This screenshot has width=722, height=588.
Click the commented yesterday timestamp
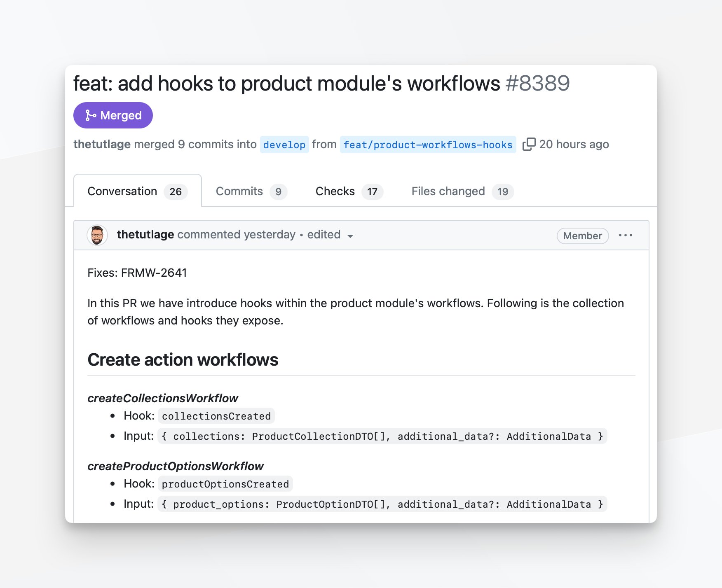pos(237,234)
